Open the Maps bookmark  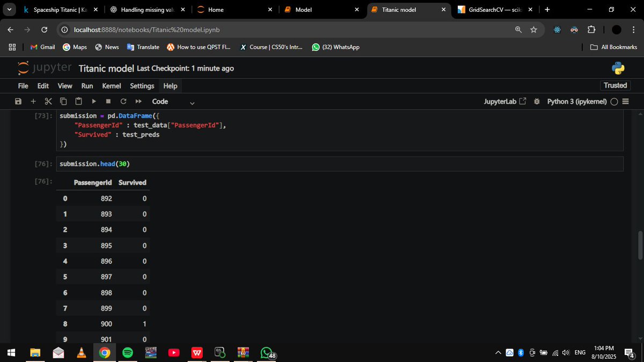tap(75, 47)
